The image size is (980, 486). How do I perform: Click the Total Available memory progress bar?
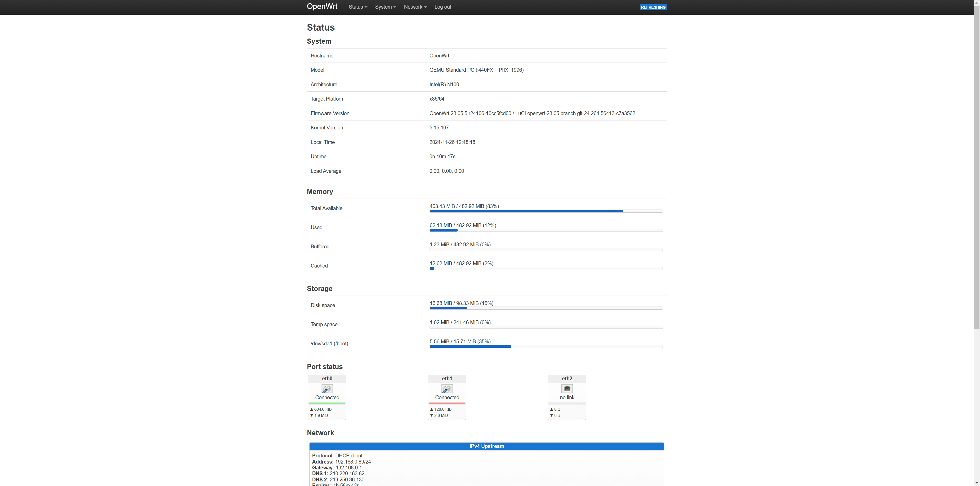546,211
